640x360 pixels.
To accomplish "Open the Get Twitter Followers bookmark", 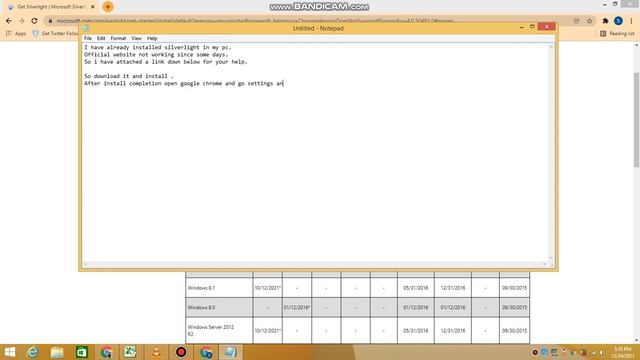I will [x=55, y=33].
